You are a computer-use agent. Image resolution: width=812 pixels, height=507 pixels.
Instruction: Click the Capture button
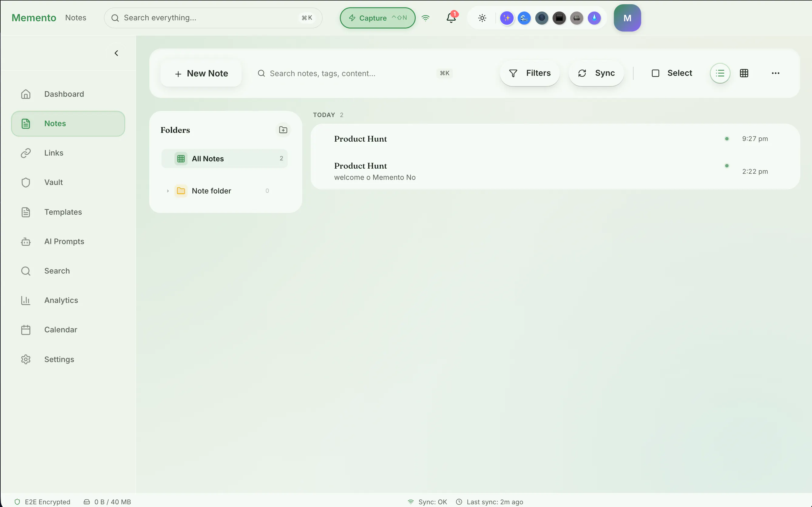click(377, 18)
